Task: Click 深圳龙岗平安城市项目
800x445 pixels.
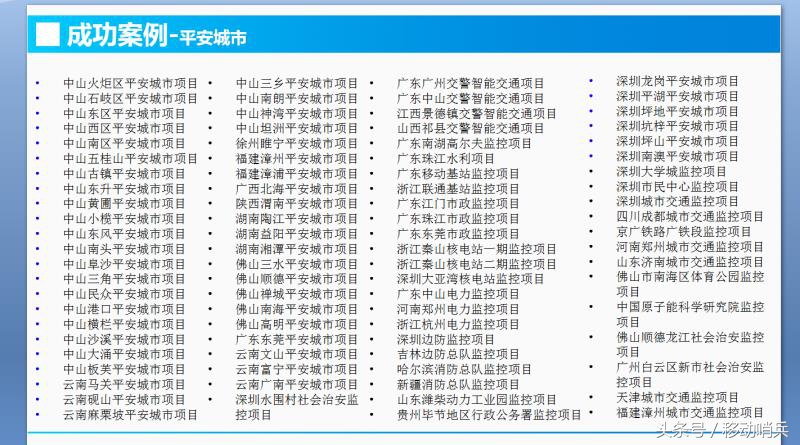Action: (x=678, y=81)
